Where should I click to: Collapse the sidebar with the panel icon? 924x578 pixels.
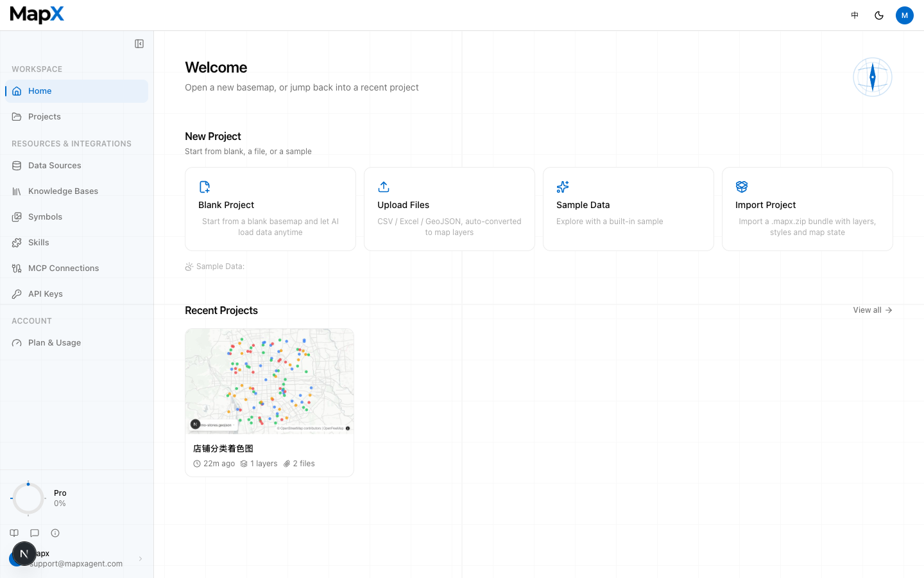(139, 44)
